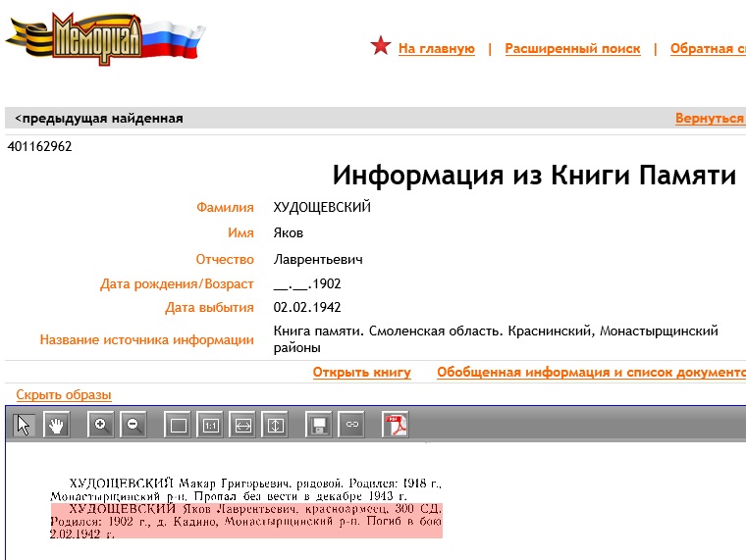Click the Имя field label

240,233
